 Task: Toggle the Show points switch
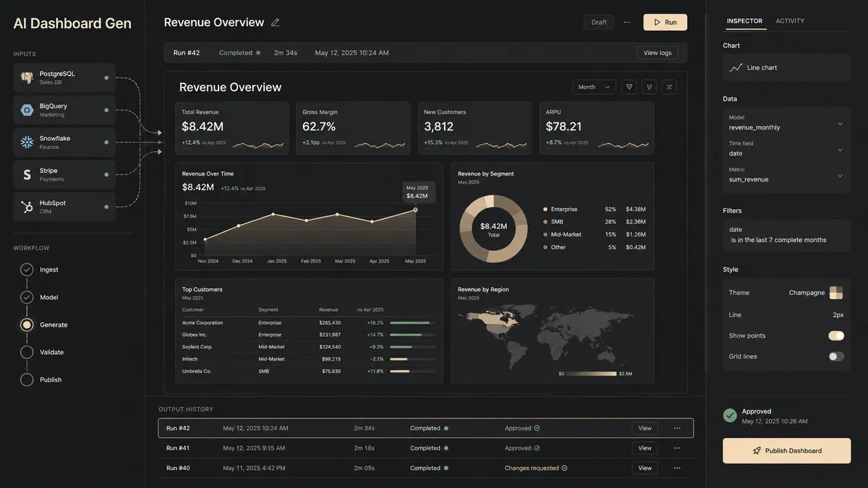tap(836, 335)
